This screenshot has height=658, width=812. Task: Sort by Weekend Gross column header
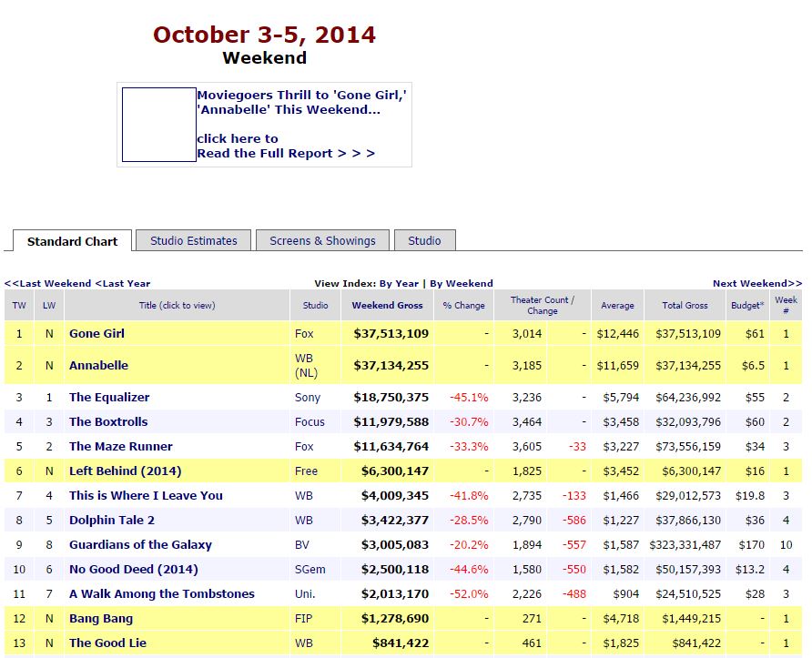pyautogui.click(x=387, y=306)
